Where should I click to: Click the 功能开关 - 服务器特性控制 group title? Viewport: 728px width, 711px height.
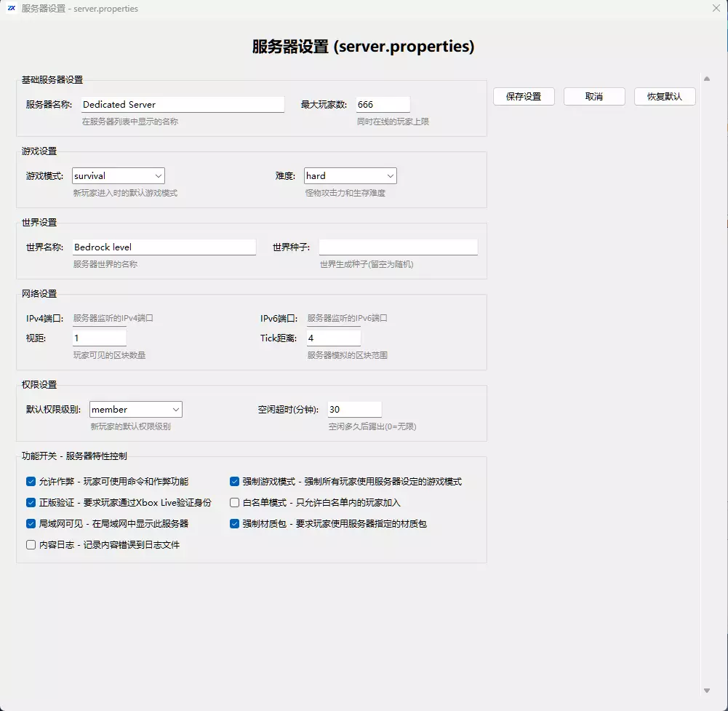[x=74, y=456]
